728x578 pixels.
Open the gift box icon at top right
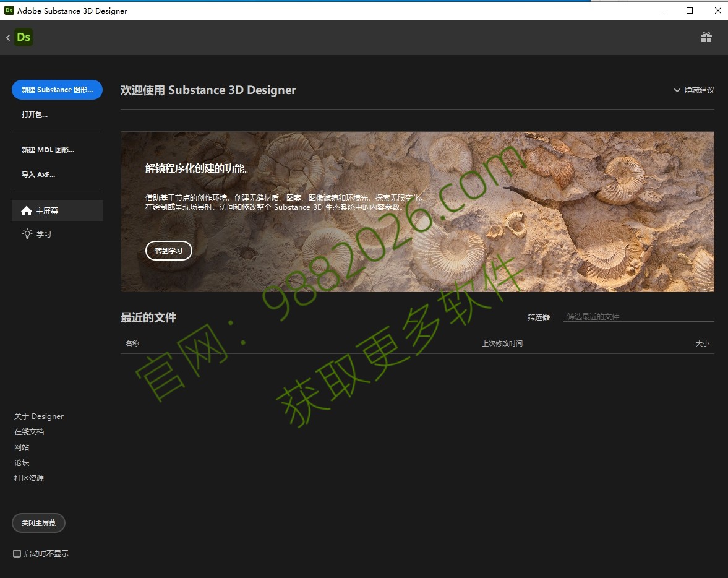click(x=706, y=38)
